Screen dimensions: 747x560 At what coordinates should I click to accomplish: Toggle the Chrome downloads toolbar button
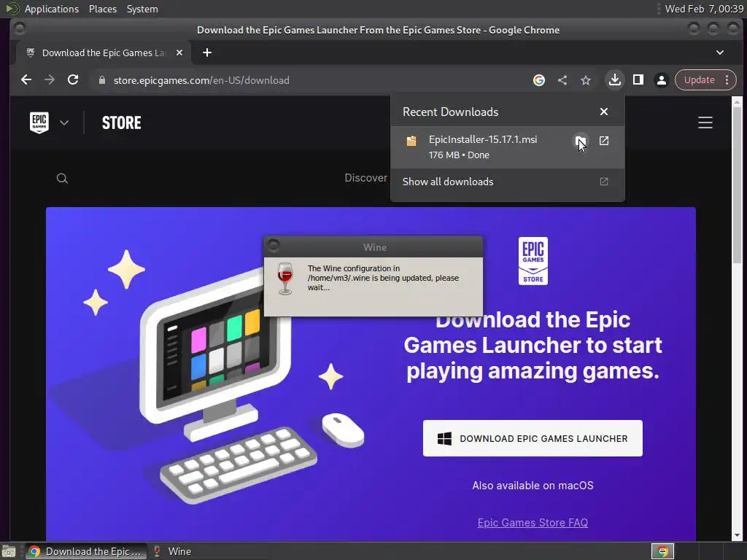(614, 80)
